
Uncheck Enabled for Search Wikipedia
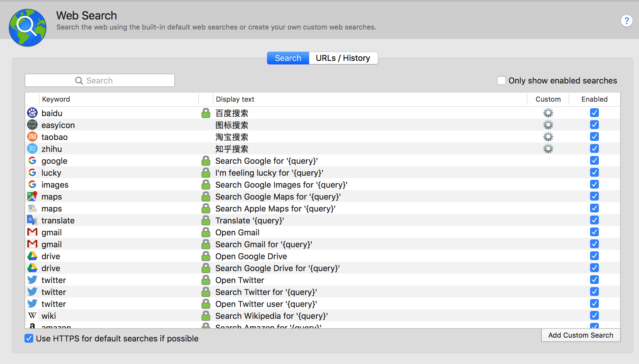pos(594,316)
